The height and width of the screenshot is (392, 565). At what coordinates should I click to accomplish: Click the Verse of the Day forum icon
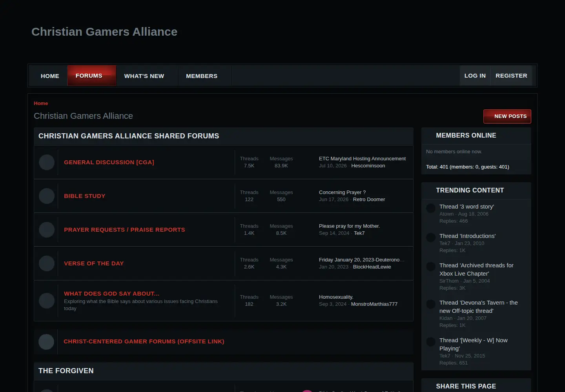[47, 263]
